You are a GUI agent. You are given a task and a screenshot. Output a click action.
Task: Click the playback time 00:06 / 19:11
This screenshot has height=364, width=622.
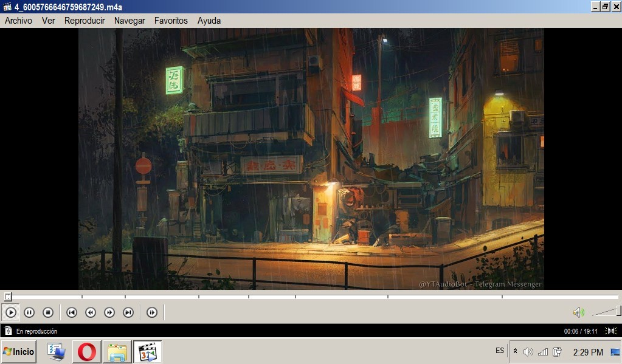pyautogui.click(x=580, y=331)
